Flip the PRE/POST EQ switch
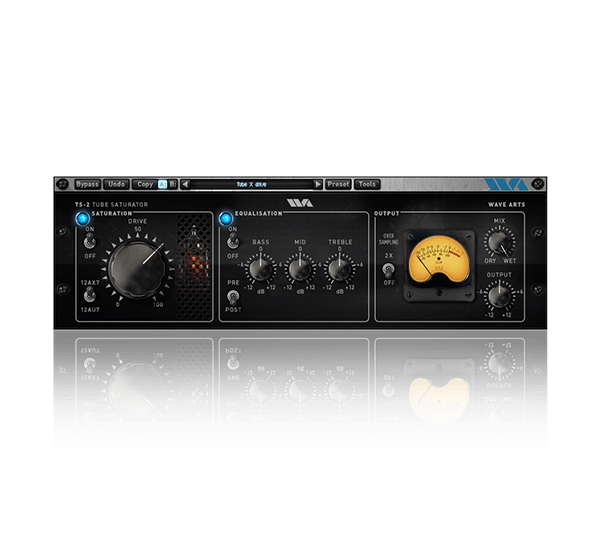 [x=232, y=297]
